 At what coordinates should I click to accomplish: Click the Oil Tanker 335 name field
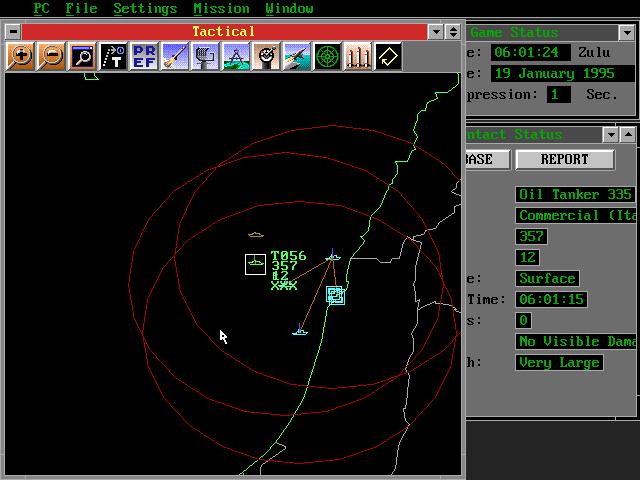click(575, 194)
